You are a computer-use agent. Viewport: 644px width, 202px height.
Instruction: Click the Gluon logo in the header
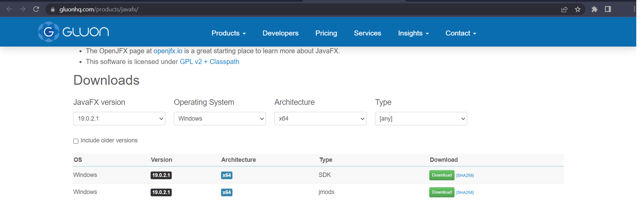(73, 32)
